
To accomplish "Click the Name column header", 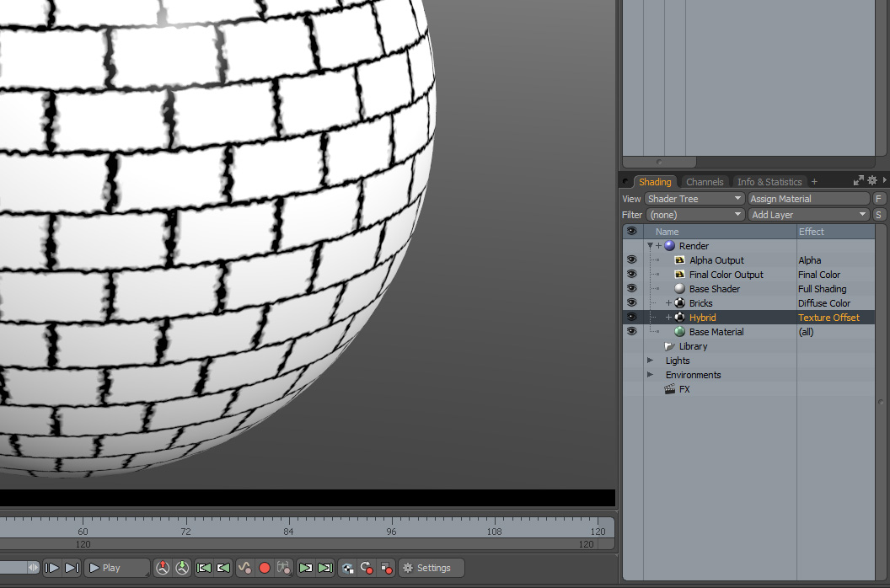I will pyautogui.click(x=720, y=232).
